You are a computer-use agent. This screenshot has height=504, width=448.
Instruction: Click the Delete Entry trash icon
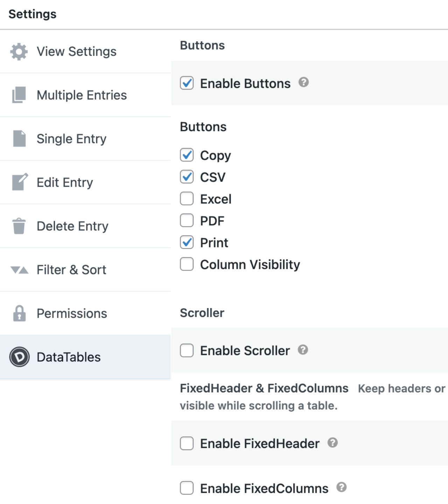click(19, 226)
